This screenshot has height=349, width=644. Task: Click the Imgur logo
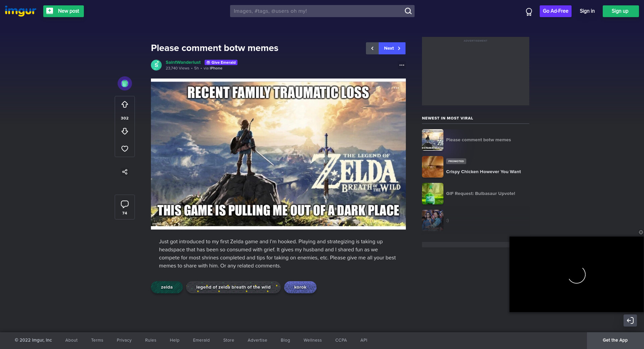click(x=20, y=11)
